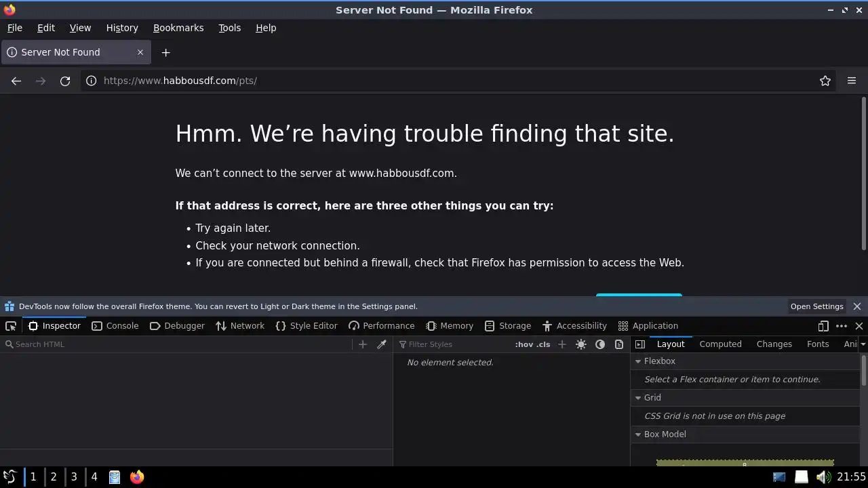Switch to the Debugger tab
Viewport: 868px width, 488px height.
coord(177,326)
